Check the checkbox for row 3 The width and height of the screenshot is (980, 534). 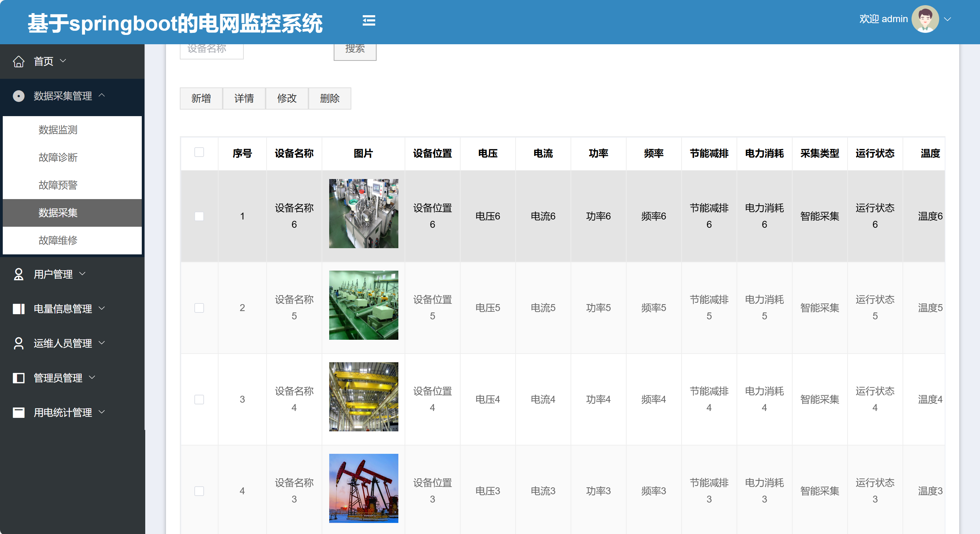199,399
